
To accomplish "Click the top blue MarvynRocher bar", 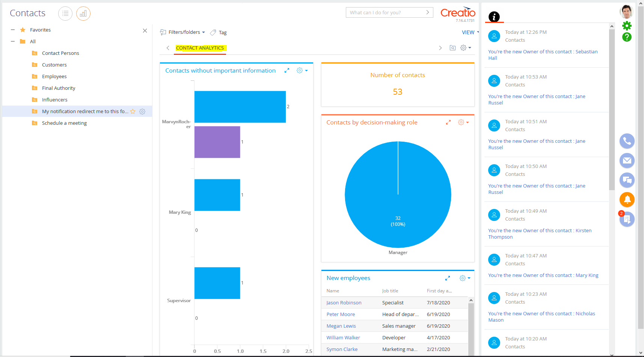I will coord(240,107).
